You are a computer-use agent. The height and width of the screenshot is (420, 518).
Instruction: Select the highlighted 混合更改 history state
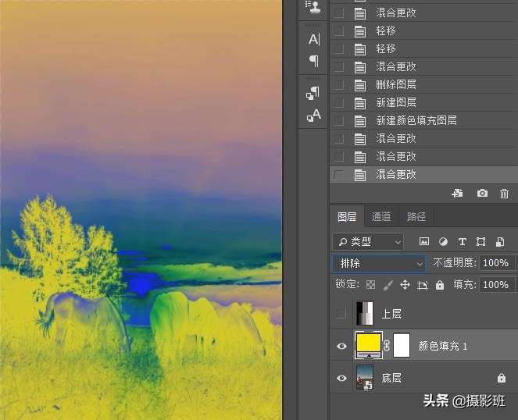point(423,174)
